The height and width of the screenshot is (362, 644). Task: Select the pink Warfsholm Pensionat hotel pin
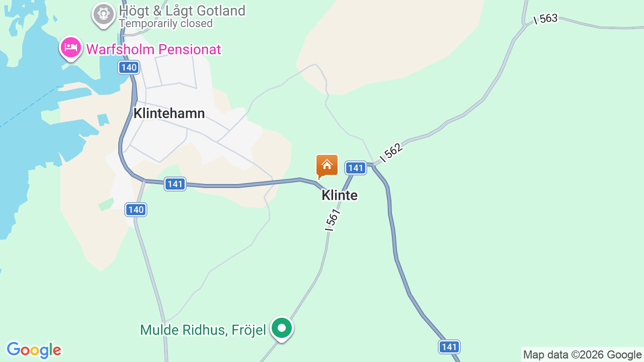[71, 48]
